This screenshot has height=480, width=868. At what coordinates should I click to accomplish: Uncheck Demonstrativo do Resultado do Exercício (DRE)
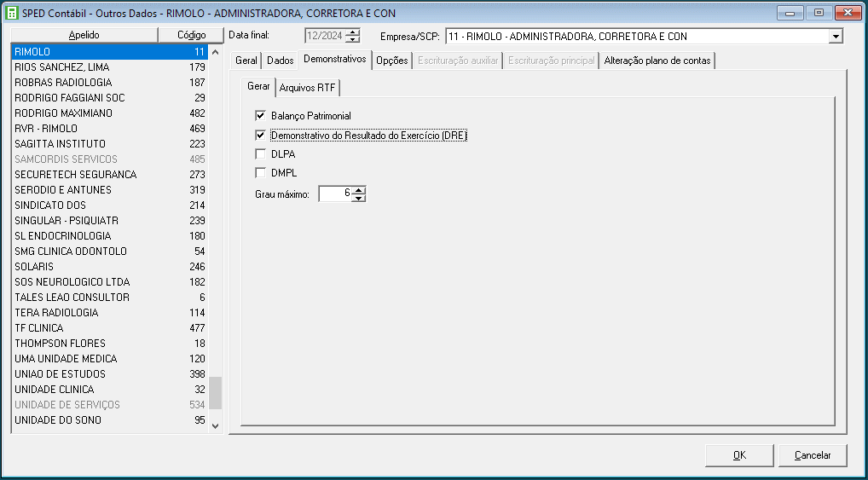point(260,135)
